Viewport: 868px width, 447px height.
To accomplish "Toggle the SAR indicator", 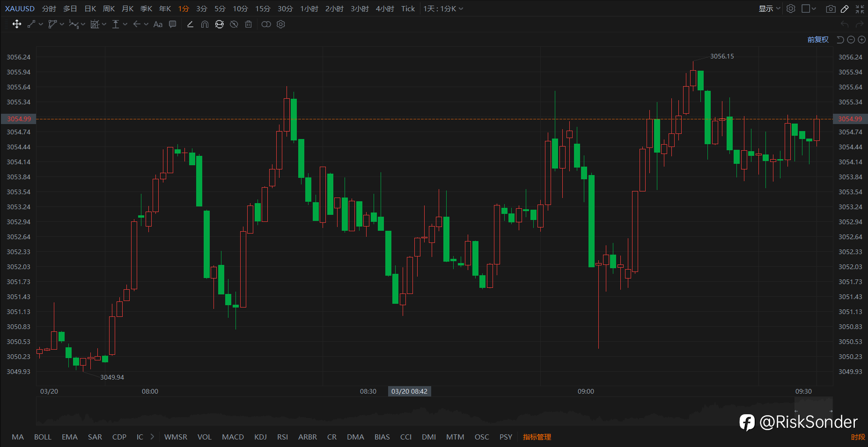I will click(95, 437).
